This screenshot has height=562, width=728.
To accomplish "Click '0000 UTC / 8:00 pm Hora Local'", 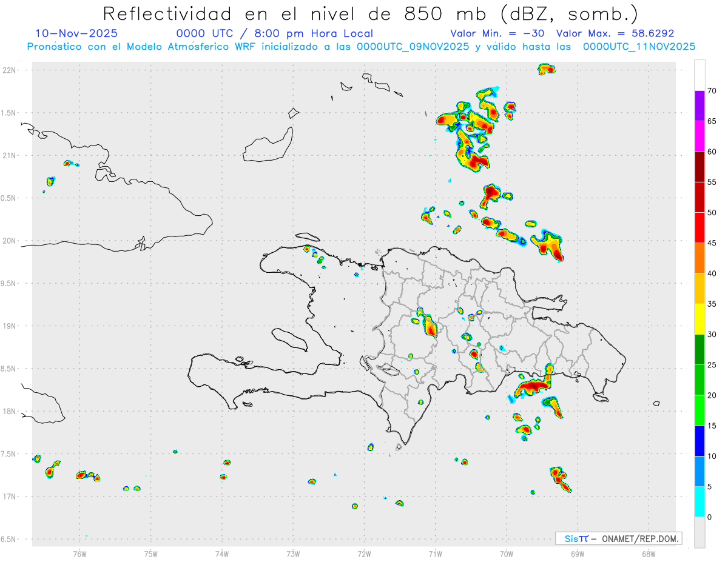I will pyautogui.click(x=274, y=33).
